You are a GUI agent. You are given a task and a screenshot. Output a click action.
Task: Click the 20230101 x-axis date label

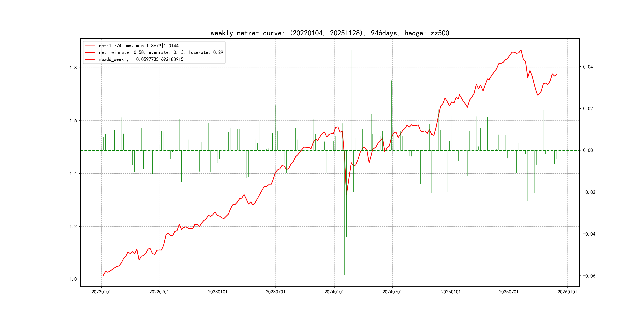click(218, 292)
